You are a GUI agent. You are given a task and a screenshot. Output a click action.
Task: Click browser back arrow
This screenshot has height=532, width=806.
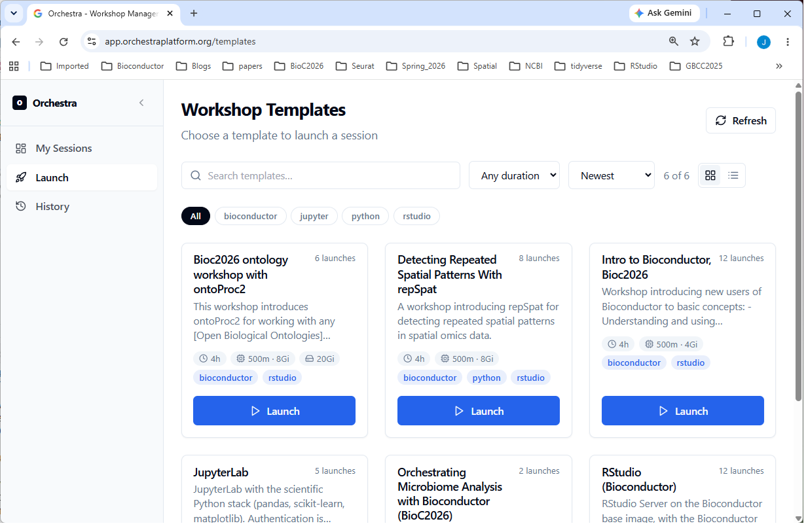(x=16, y=41)
